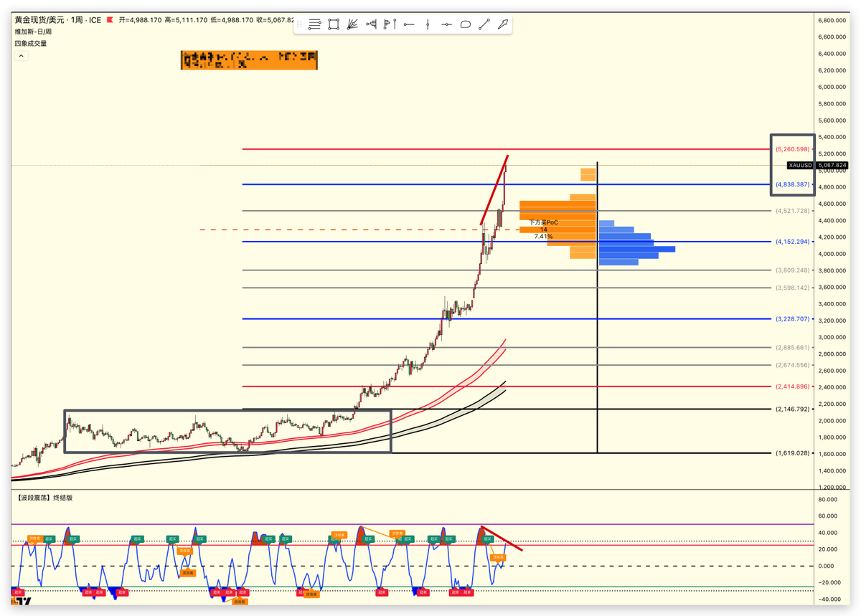Image resolution: width=861 pixels, height=616 pixels.
Task: Click the 6,800.000 price axis label
Action: (832, 20)
